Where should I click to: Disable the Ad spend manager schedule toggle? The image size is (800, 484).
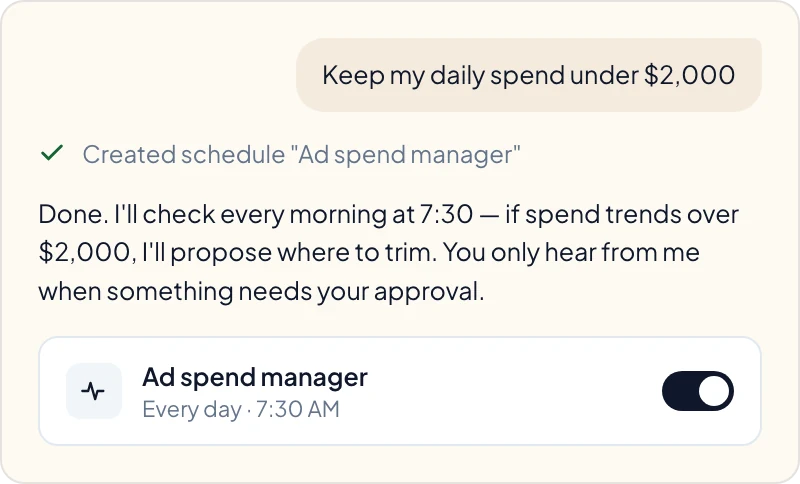pos(697,391)
